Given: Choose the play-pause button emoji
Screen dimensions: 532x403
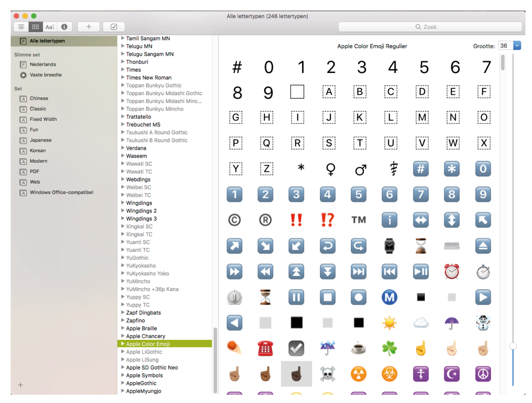Looking at the screenshot, I should [421, 271].
